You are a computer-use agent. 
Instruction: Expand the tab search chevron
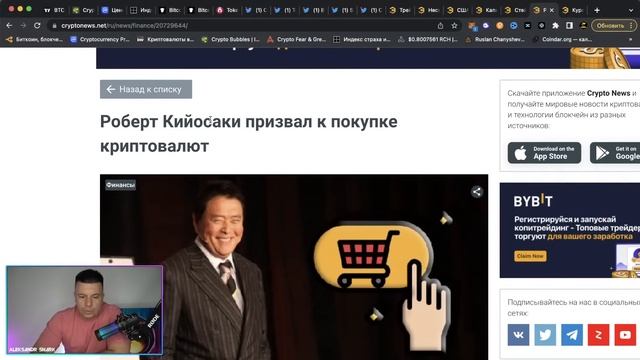point(631,10)
